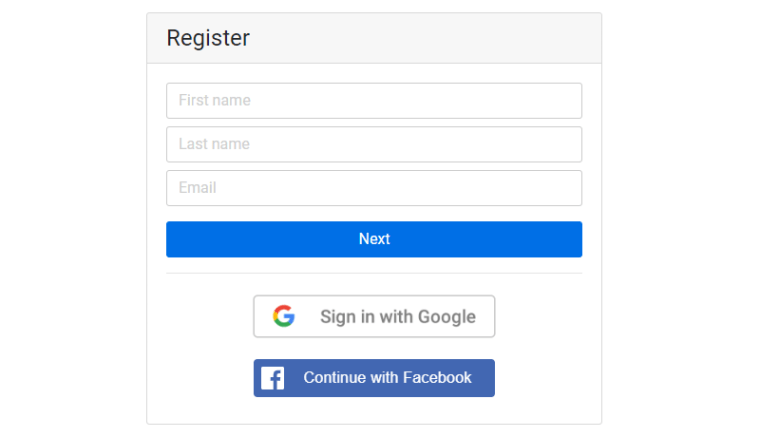This screenshot has width=760, height=437.
Task: Click the 'First name' placeholder text
Action: pyautogui.click(x=215, y=101)
